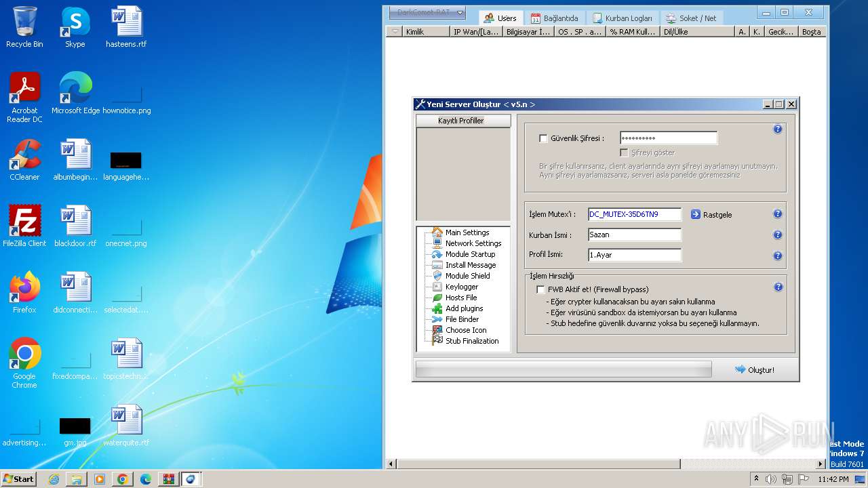Screen dimensions: 868x488
Task: Click help icon beside Profil İsmi
Action: (778, 256)
